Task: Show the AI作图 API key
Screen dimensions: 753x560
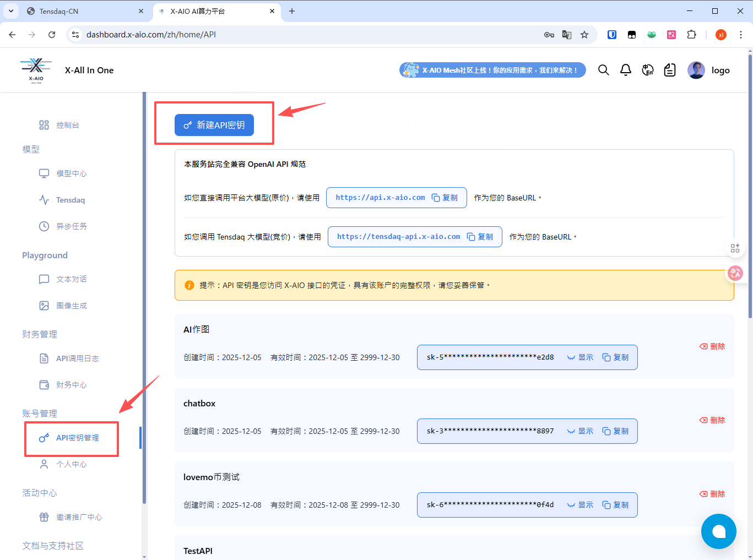Action: (x=580, y=357)
